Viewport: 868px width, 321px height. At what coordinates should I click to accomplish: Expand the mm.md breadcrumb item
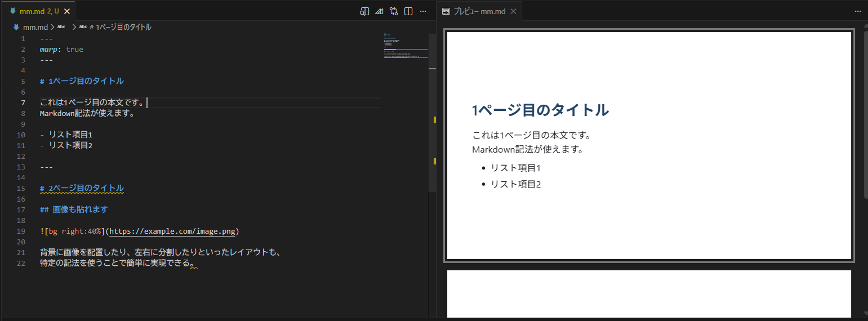35,27
